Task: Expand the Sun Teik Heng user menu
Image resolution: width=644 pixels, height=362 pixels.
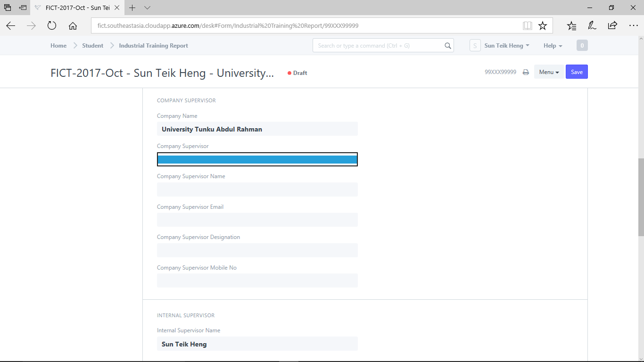Action: click(507, 46)
